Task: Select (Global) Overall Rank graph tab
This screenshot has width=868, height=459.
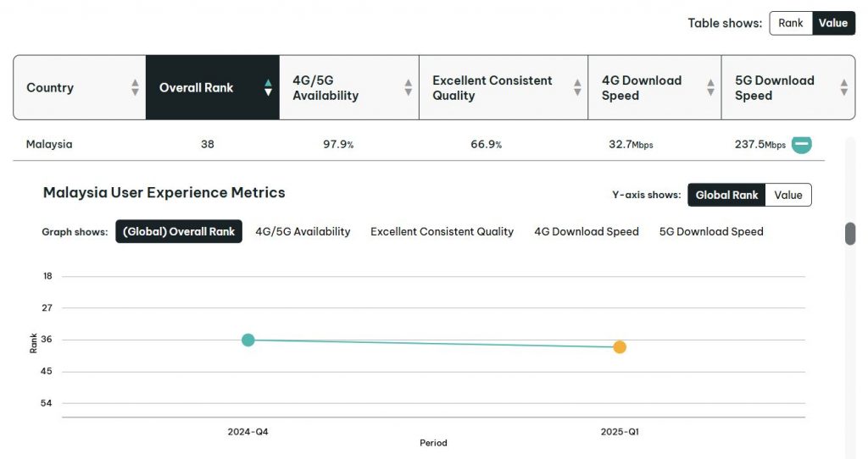Action: [179, 231]
